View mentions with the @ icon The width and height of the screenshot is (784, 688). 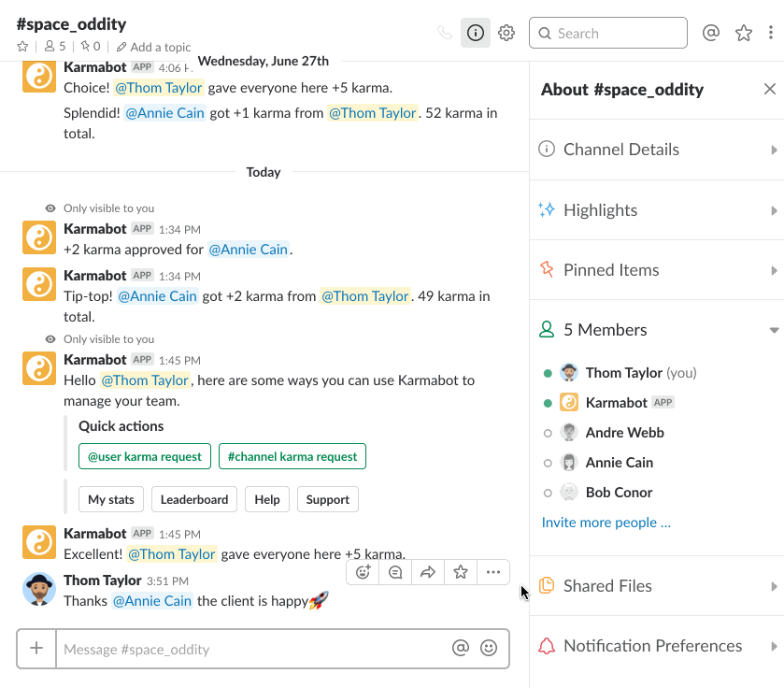point(711,32)
